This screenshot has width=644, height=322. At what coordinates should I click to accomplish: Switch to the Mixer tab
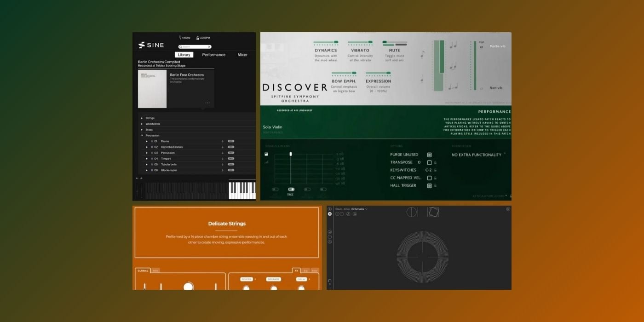(242, 55)
